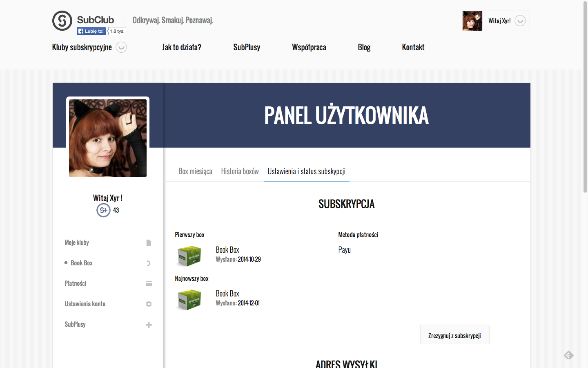Viewport: 588px width, 368px height.
Task: Click the date 2014-12-01
Action: click(249, 303)
